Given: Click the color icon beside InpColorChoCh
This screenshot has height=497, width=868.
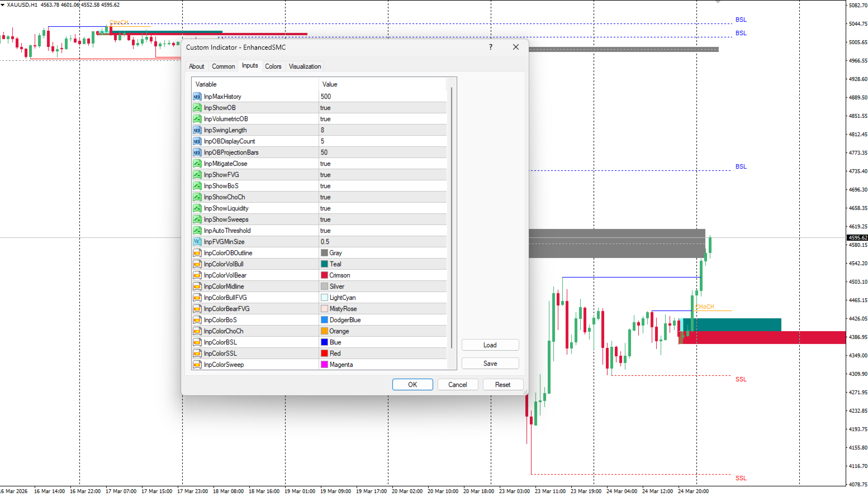Looking at the screenshot, I should click(197, 331).
